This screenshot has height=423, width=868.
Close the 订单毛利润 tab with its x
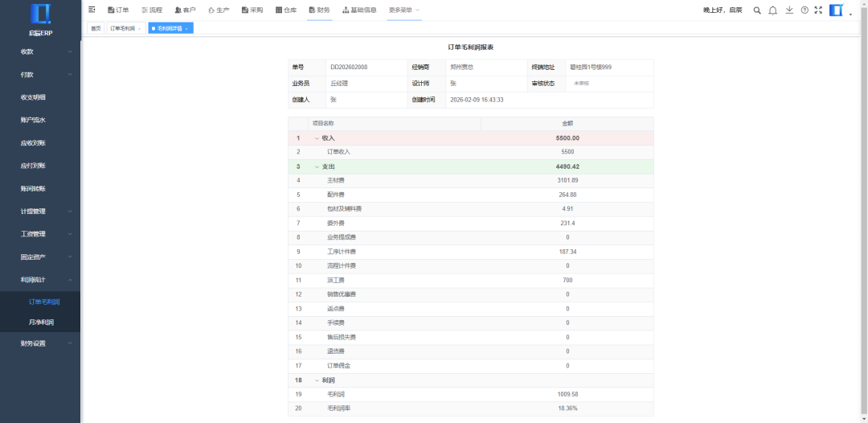pos(139,28)
